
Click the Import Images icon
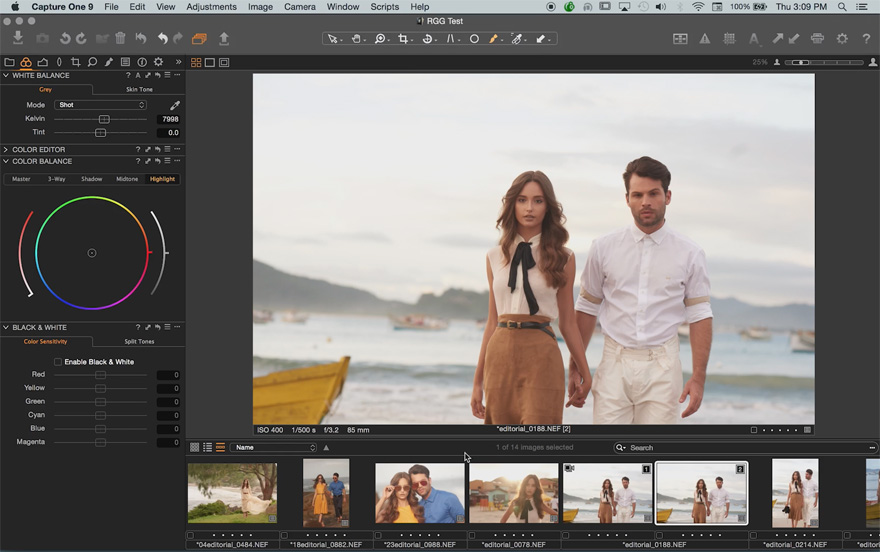click(x=18, y=38)
